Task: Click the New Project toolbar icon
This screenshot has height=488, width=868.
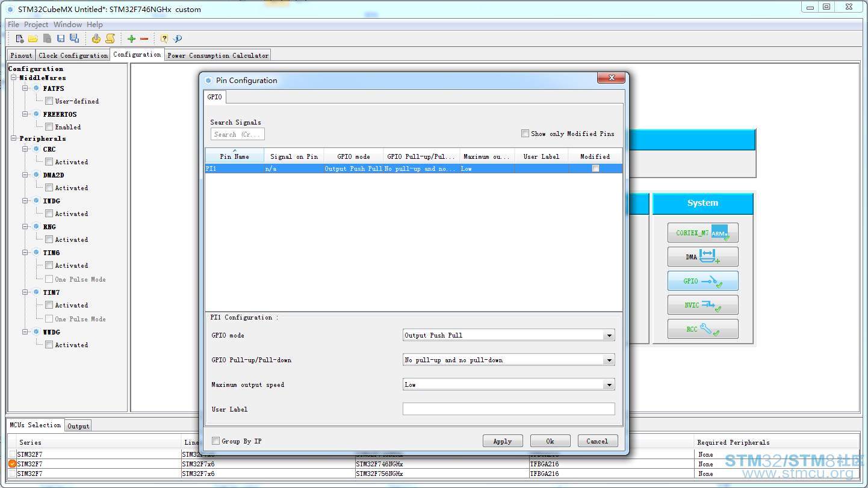Action: tap(20, 39)
